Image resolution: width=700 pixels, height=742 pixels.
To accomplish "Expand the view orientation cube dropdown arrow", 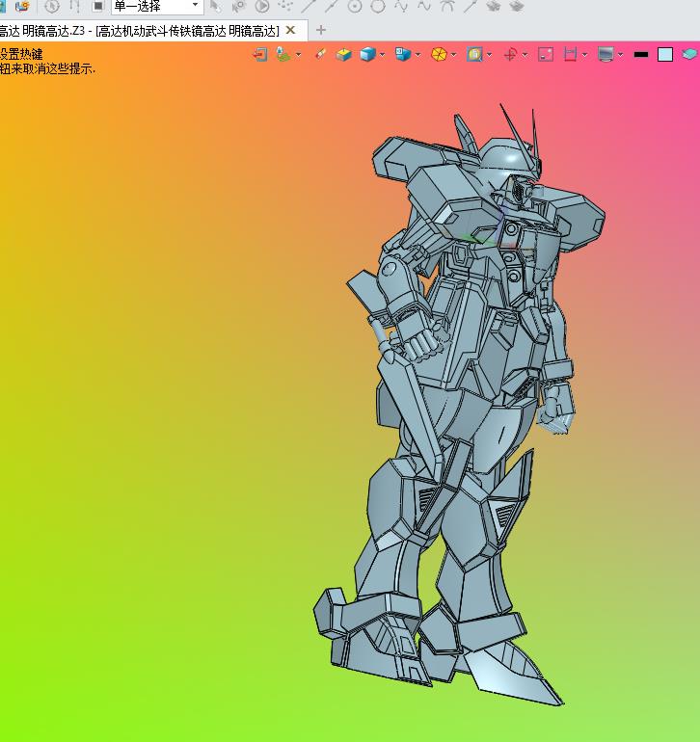I will (x=418, y=55).
